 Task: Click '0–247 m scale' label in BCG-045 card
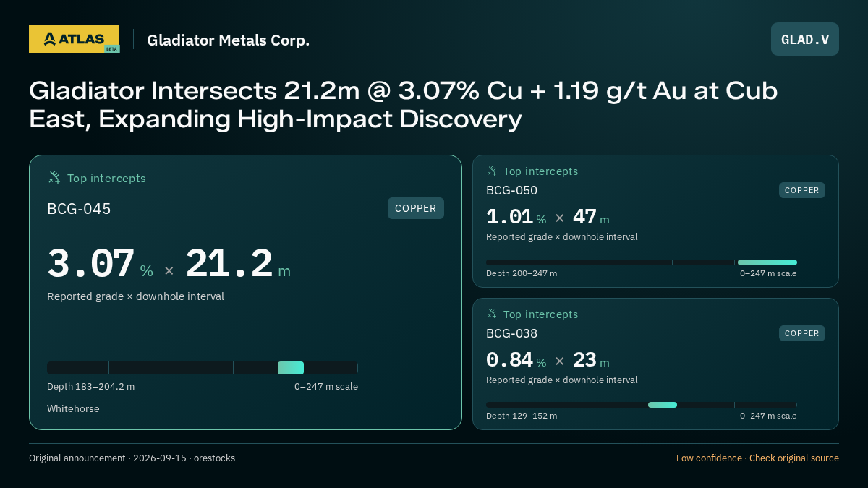[326, 387]
